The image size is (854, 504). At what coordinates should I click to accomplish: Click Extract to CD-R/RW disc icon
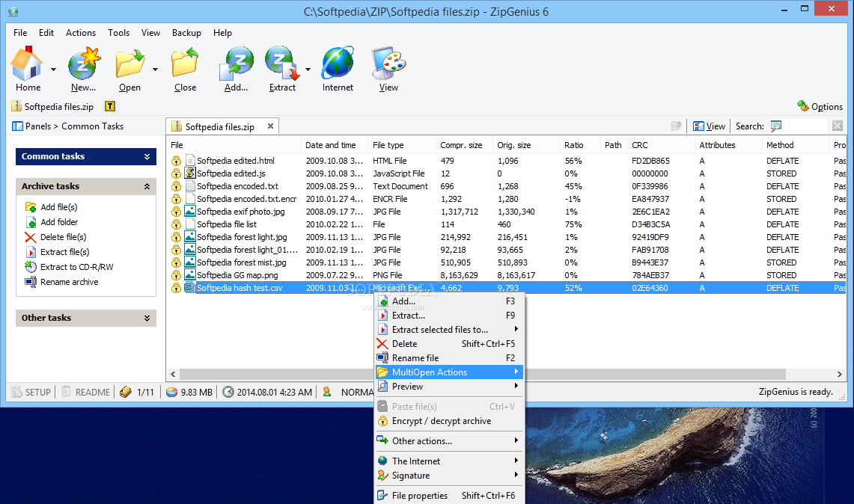(31, 267)
